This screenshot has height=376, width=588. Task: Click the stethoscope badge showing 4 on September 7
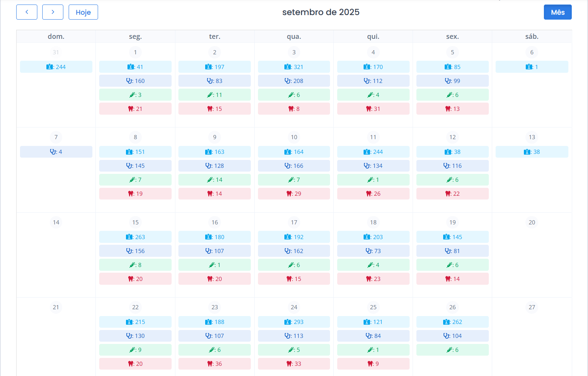coord(56,152)
